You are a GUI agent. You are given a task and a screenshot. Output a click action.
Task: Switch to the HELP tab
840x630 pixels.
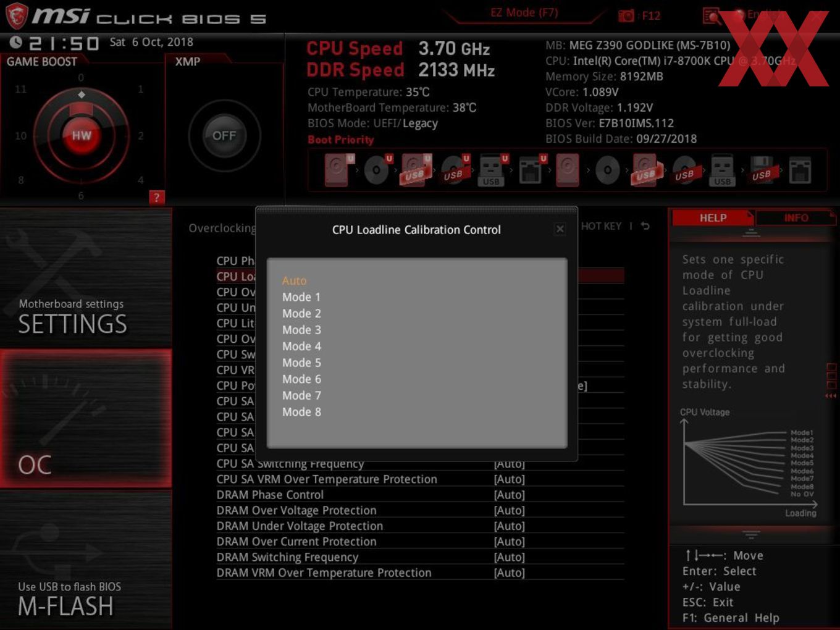pyautogui.click(x=713, y=217)
